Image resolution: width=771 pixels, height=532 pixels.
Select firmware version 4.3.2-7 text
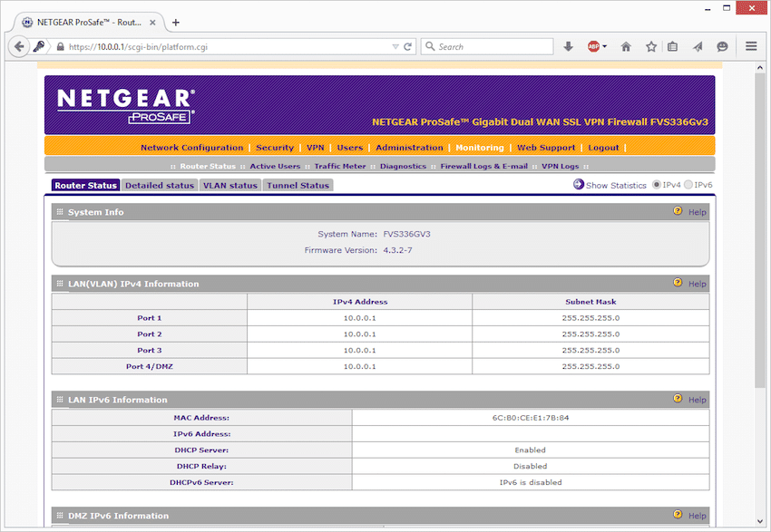coord(398,250)
